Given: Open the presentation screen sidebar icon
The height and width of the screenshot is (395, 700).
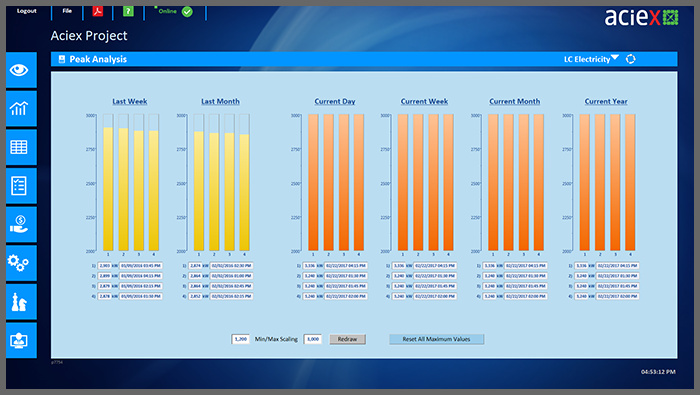Looking at the screenshot, I should pos(19,340).
